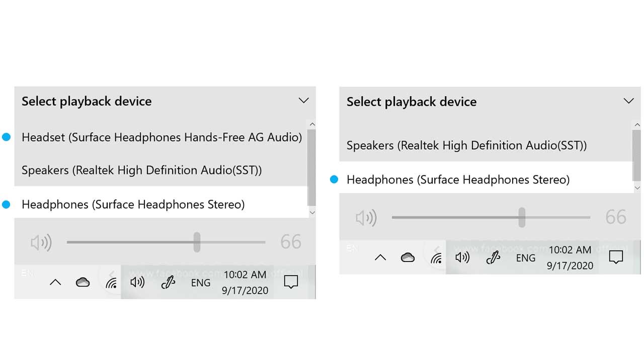Collapse the Select playback device list
This screenshot has width=644, height=362.
[x=303, y=101]
